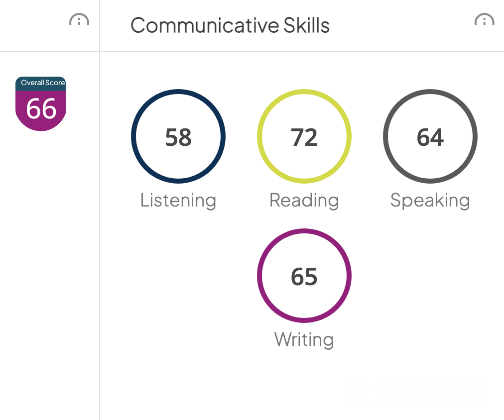Viewport: 504px width, 420px height.
Task: Click the "Overall Score" text on the badge
Action: pyautogui.click(x=43, y=83)
